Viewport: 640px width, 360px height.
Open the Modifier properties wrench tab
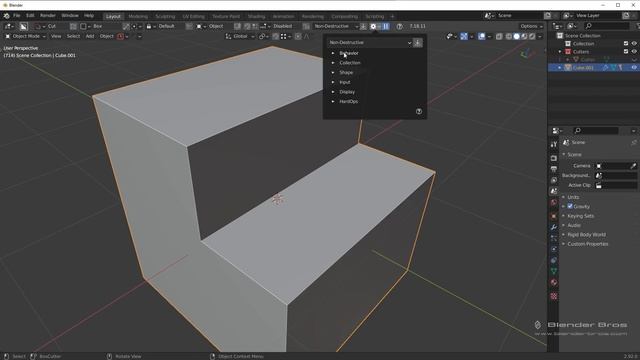pos(554,227)
